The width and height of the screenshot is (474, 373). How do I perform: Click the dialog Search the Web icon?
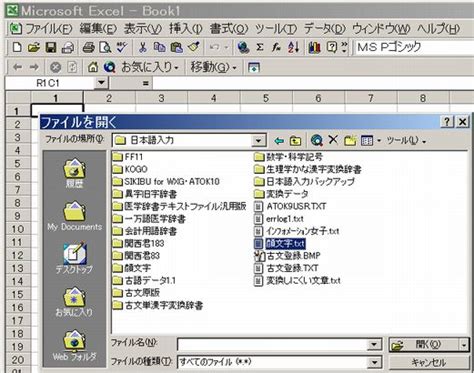[316, 141]
